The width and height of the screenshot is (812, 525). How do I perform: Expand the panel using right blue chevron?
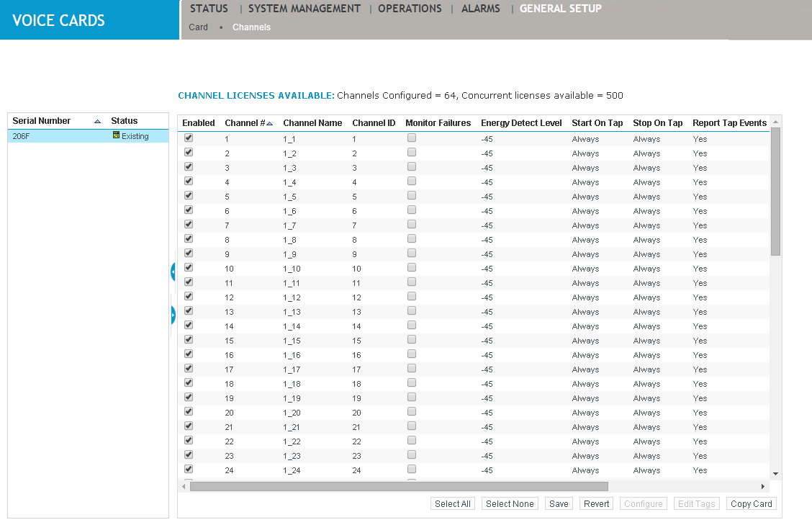click(x=172, y=315)
